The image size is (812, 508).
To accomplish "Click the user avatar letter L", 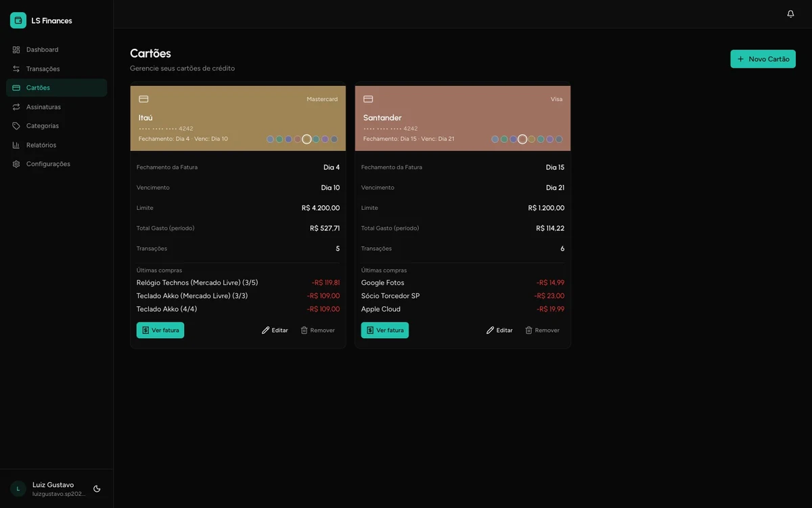I will click(x=18, y=488).
